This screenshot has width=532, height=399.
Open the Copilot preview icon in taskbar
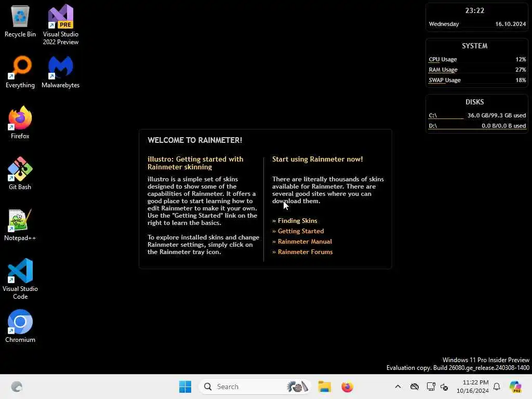pos(515,387)
